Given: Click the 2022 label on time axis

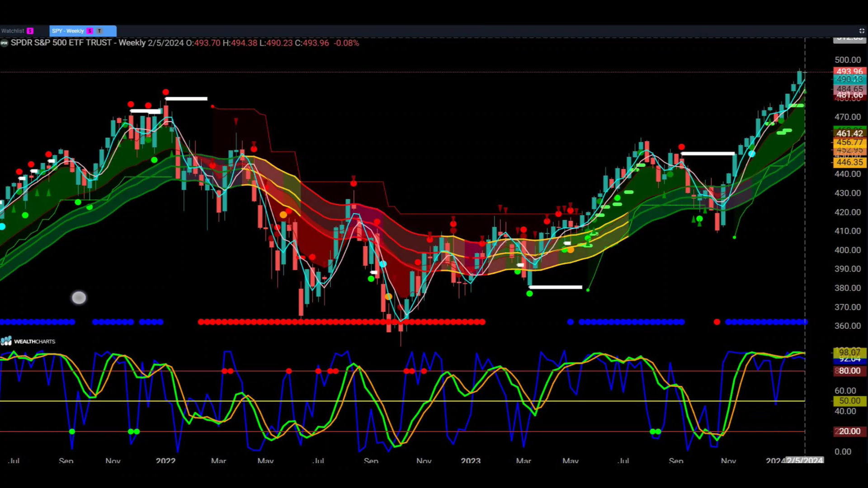Looking at the screenshot, I should (x=165, y=460).
